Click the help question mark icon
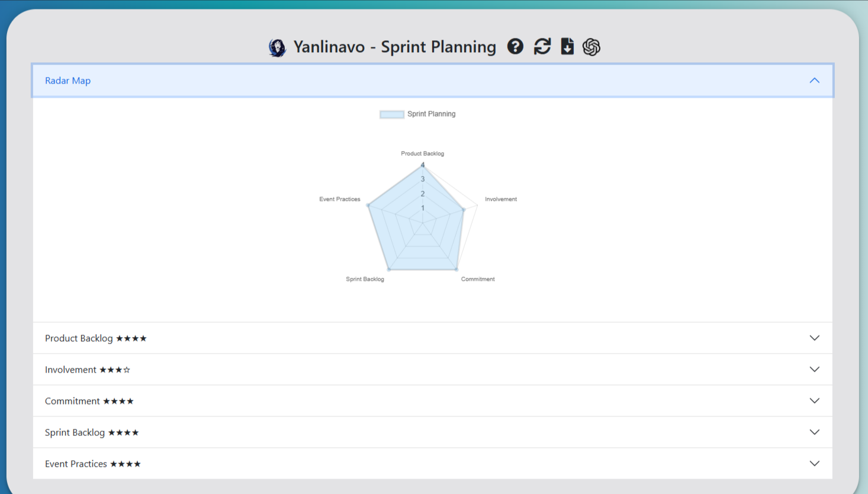 pyautogui.click(x=515, y=47)
